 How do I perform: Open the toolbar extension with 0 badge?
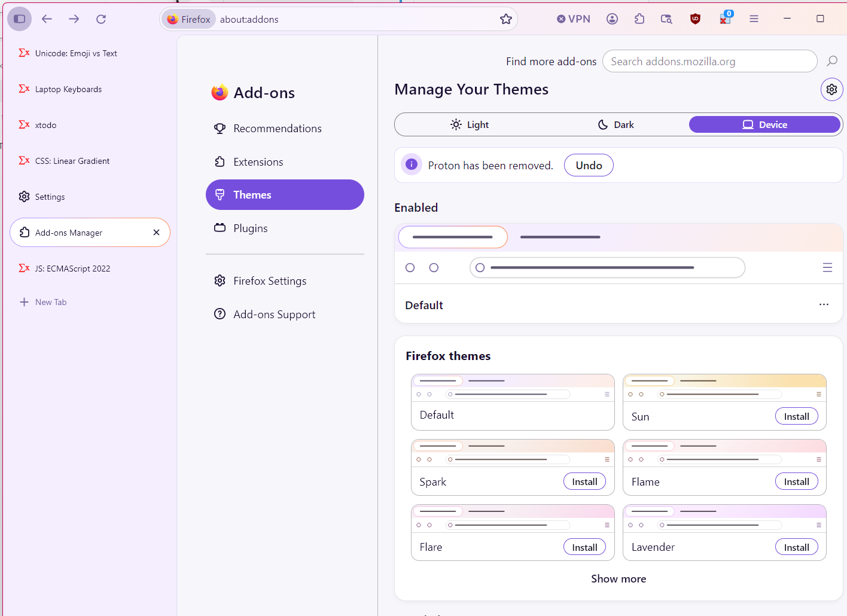(x=725, y=18)
